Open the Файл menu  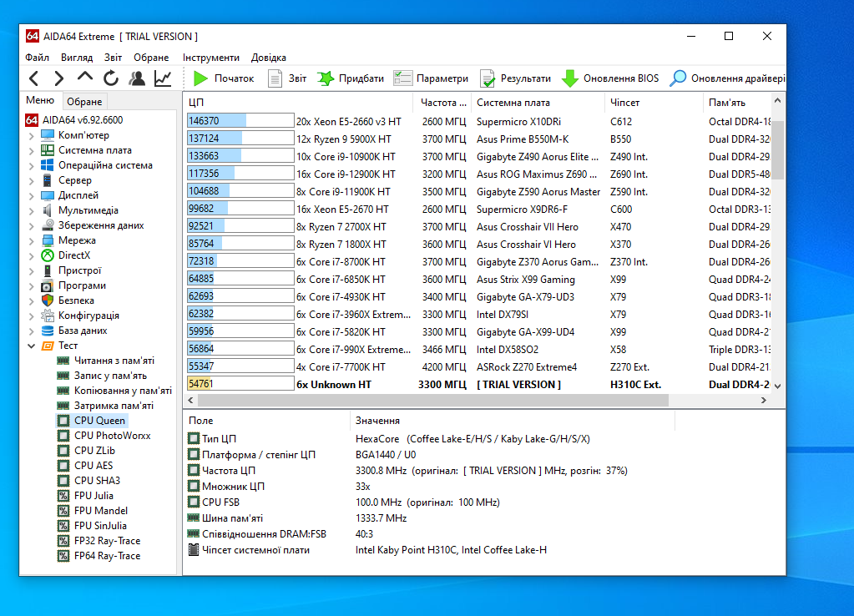point(37,58)
